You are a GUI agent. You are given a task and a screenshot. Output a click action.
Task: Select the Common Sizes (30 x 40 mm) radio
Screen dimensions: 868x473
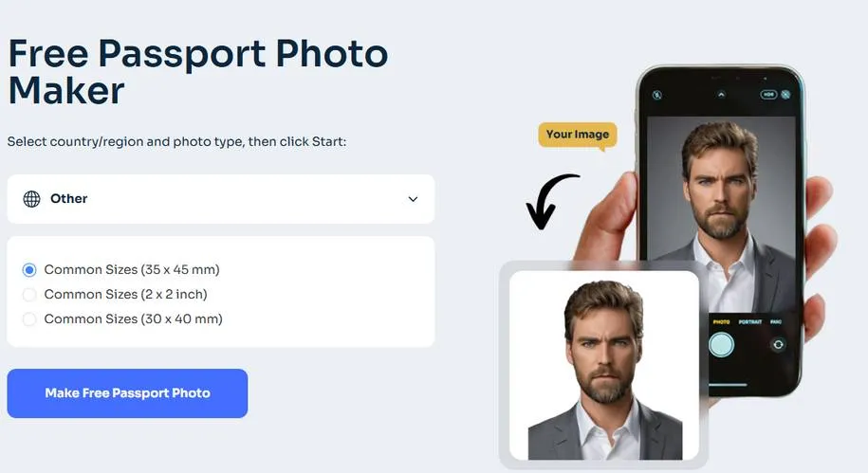tap(29, 319)
